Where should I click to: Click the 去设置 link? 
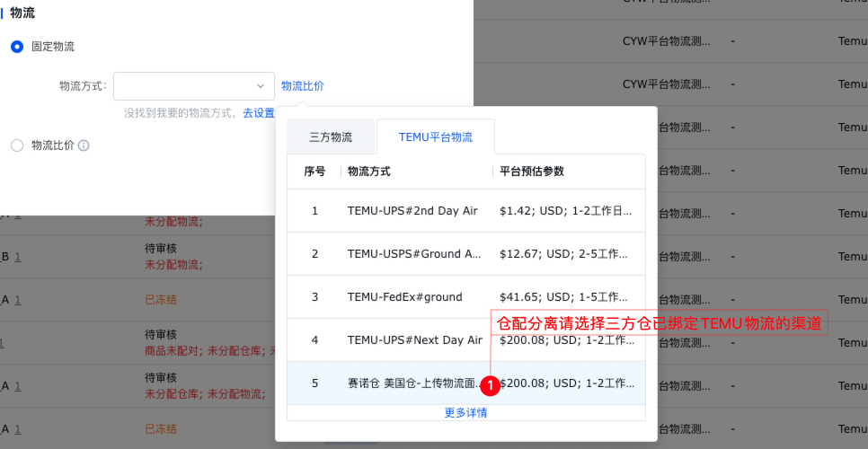pos(259,113)
